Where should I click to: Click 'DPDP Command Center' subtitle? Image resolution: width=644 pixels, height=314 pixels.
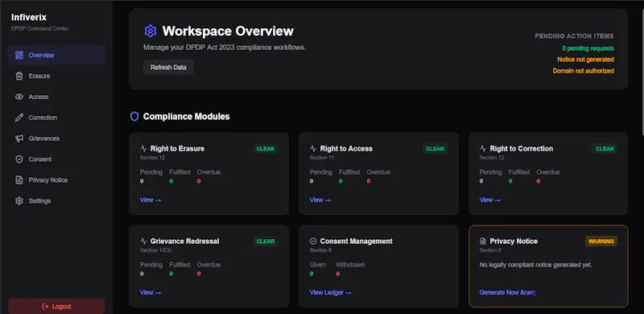(x=39, y=29)
